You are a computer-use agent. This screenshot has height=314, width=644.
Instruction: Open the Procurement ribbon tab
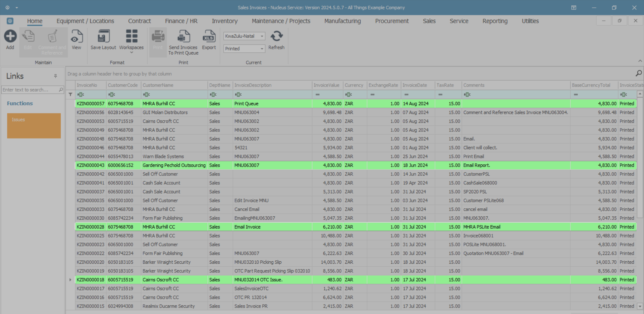pyautogui.click(x=392, y=21)
